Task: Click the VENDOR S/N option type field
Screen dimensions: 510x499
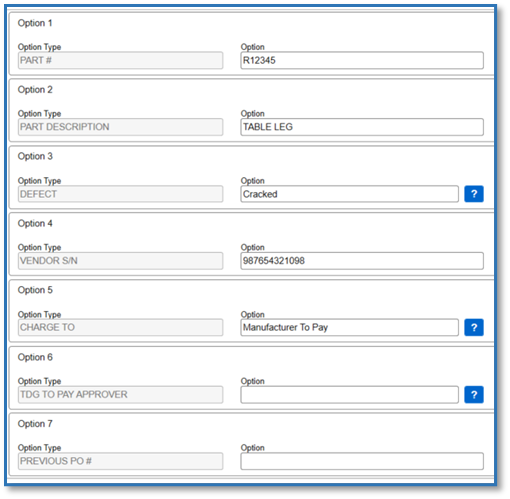Action: [x=120, y=261]
